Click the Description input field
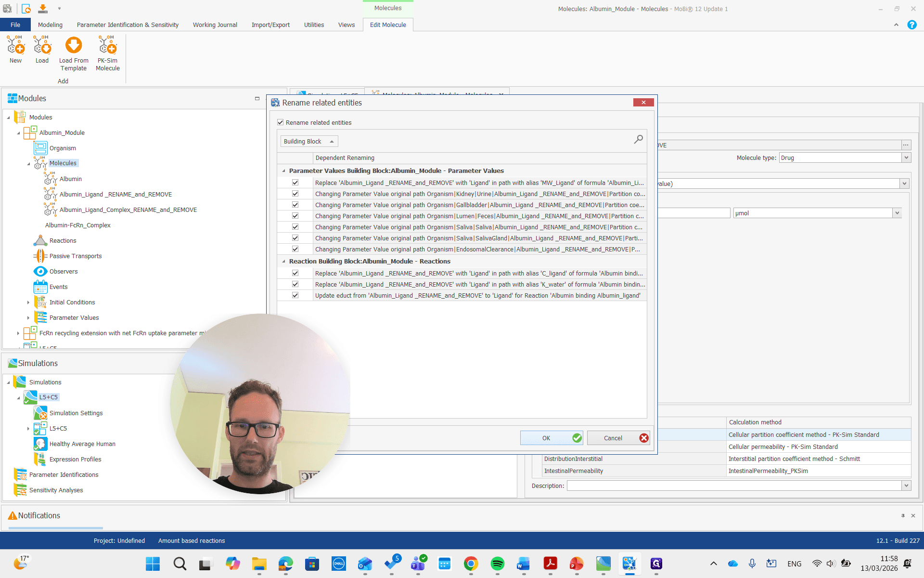The width and height of the screenshot is (924, 578). [734, 486]
